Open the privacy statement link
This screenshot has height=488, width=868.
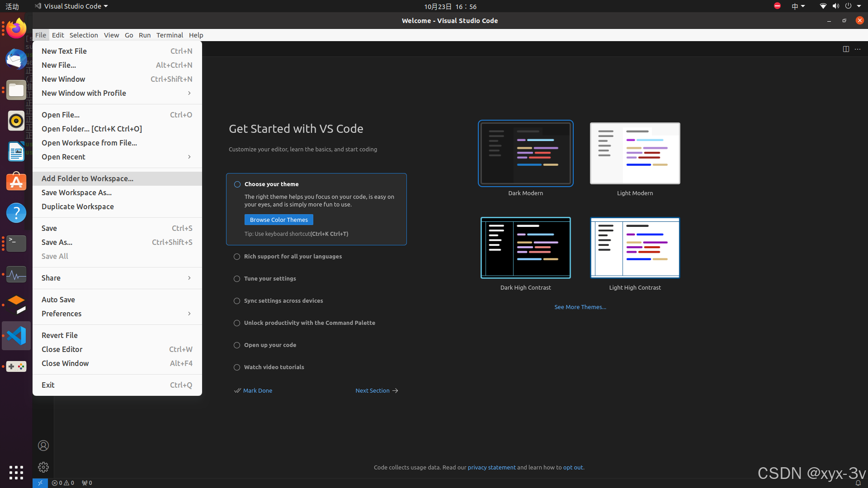[491, 468]
